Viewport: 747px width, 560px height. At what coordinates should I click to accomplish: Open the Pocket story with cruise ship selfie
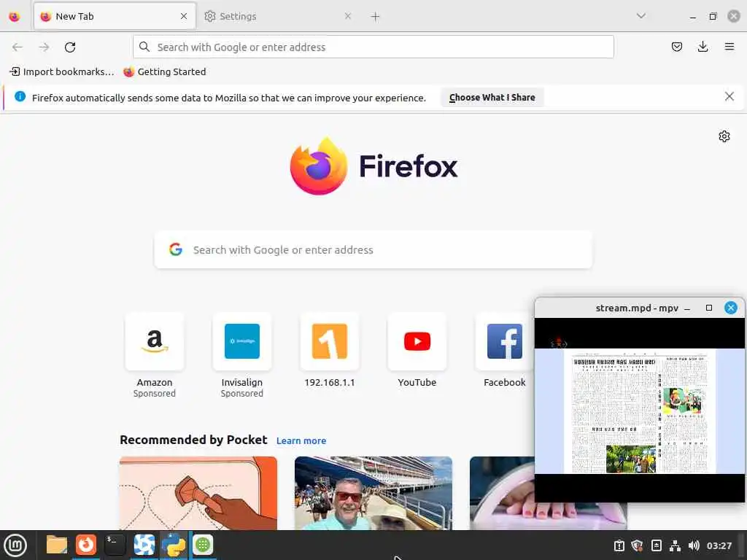point(373,494)
